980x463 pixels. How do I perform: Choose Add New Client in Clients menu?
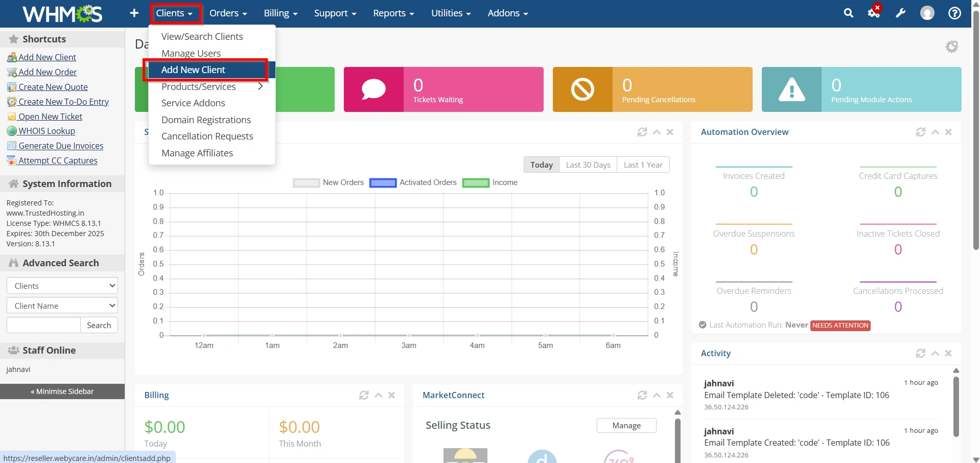(212, 70)
